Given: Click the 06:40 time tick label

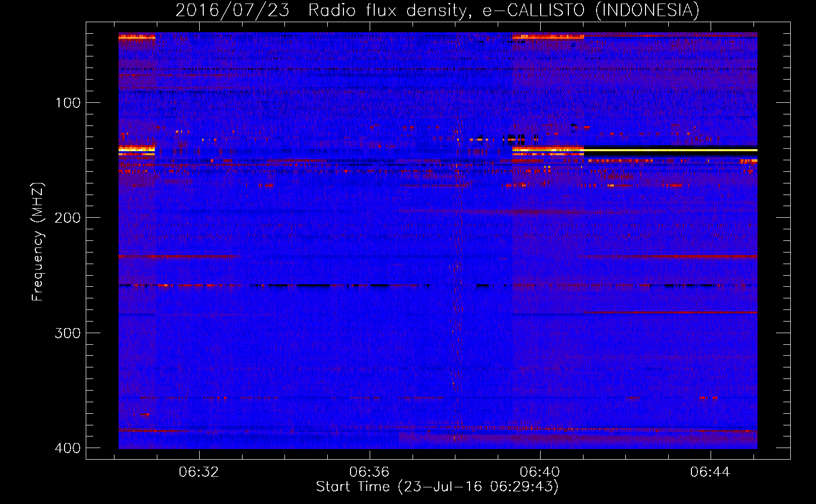Looking at the screenshot, I should coord(540,472).
